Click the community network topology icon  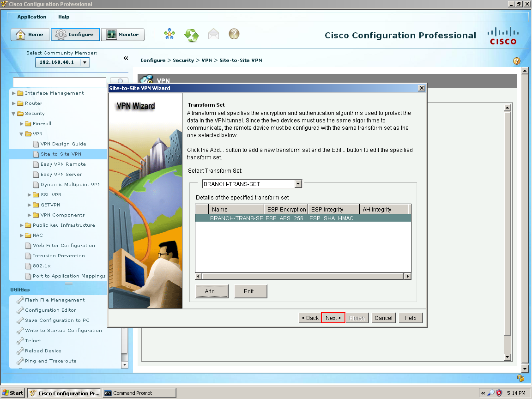(169, 34)
